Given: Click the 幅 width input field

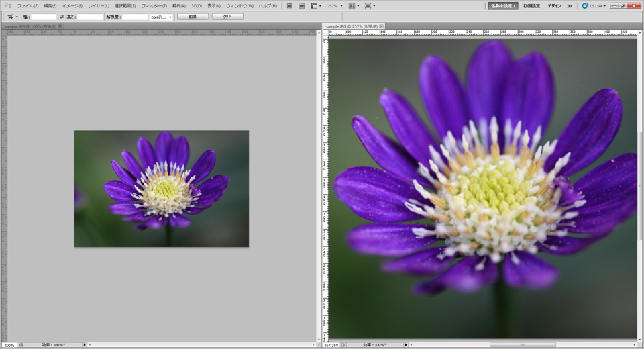Looking at the screenshot, I should [44, 17].
